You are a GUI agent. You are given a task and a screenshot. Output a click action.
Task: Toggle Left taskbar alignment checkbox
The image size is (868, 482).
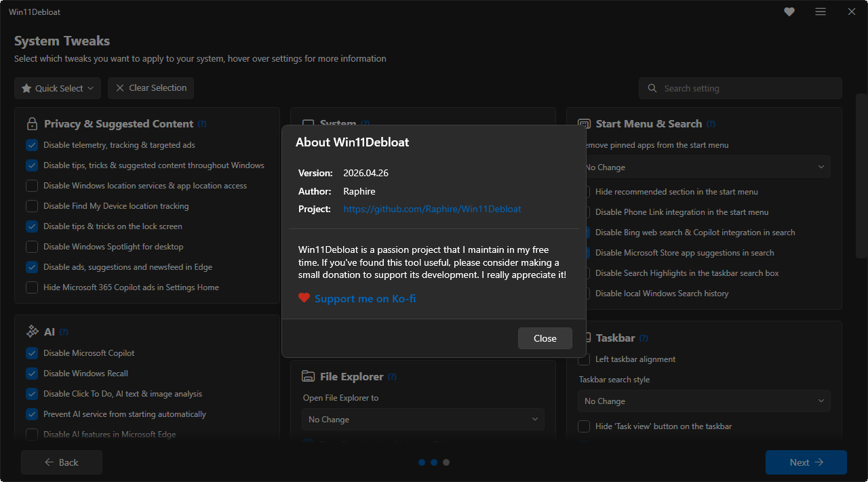tap(584, 359)
